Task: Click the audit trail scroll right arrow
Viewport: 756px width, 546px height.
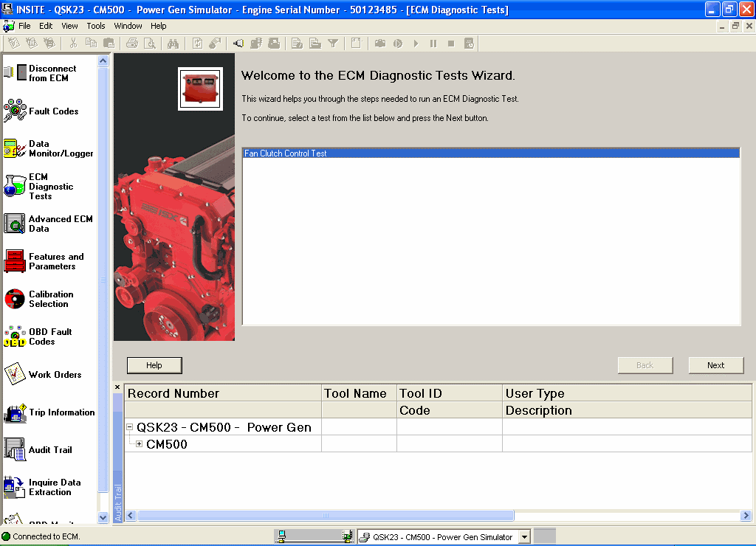Action: point(746,515)
